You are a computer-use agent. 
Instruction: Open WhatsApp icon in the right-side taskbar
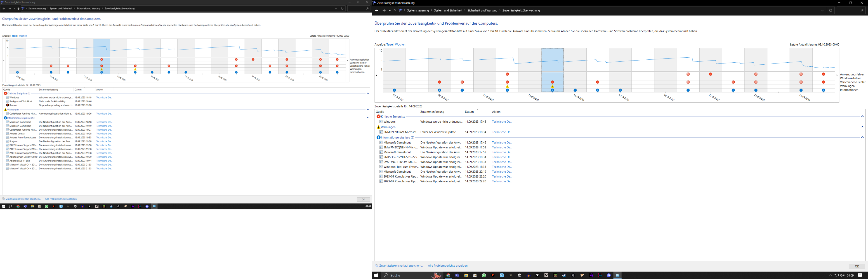(484, 275)
